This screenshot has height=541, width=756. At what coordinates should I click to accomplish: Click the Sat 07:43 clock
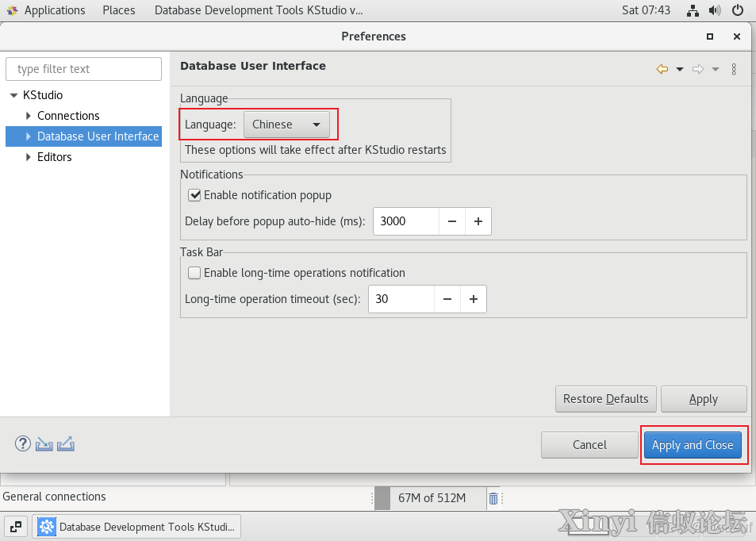click(x=646, y=10)
